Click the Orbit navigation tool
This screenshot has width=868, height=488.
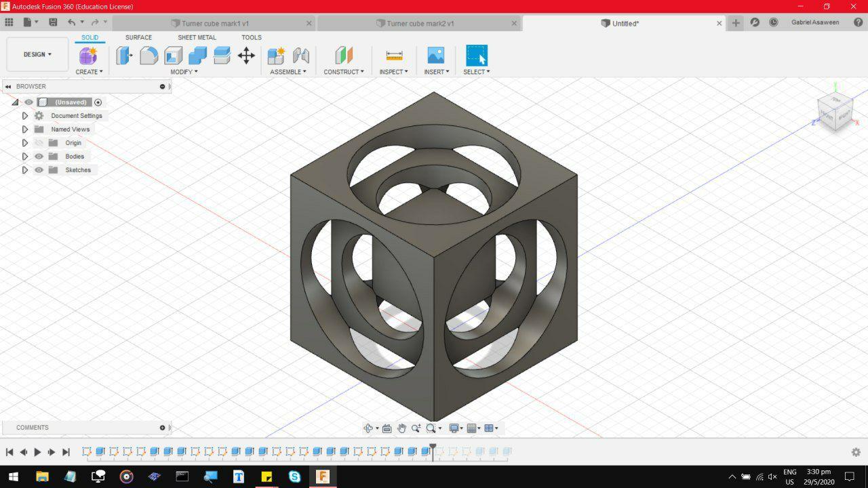click(x=368, y=428)
